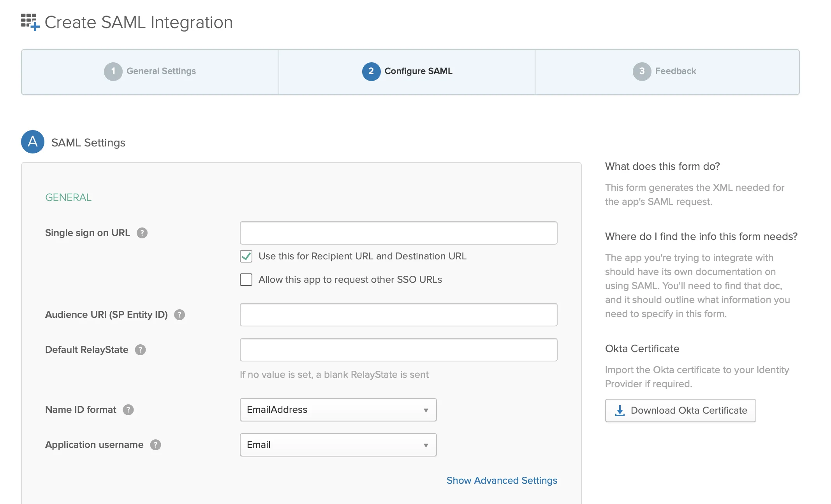Click help icon next to Default RelayState
831x504 pixels.
(x=140, y=350)
